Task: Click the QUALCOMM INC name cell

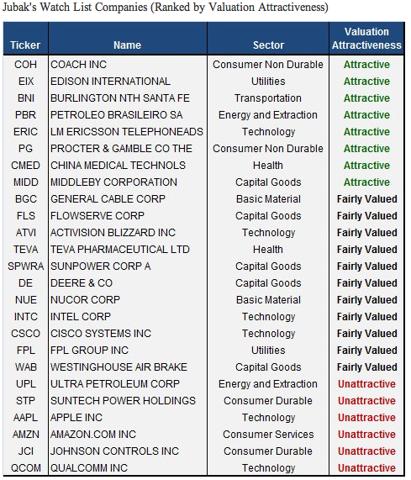Action: click(89, 468)
